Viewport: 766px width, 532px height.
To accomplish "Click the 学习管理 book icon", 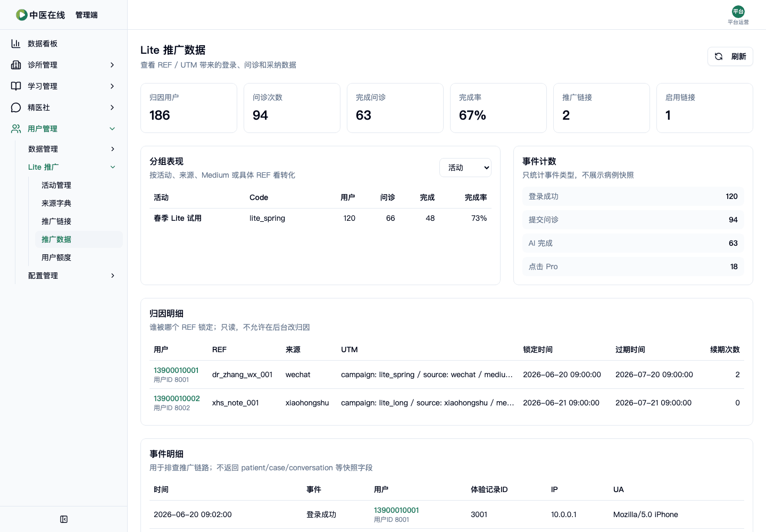I will [x=16, y=86].
